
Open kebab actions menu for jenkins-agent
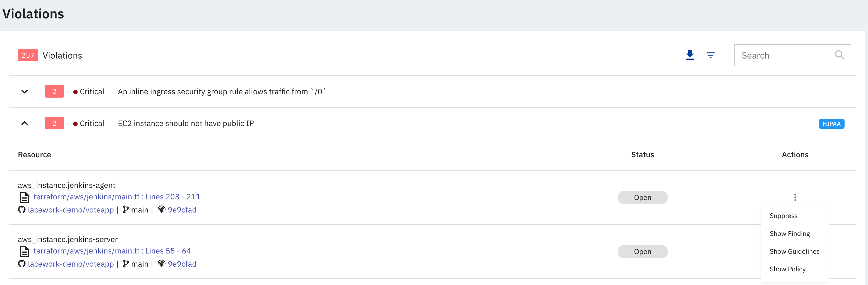pos(795,197)
